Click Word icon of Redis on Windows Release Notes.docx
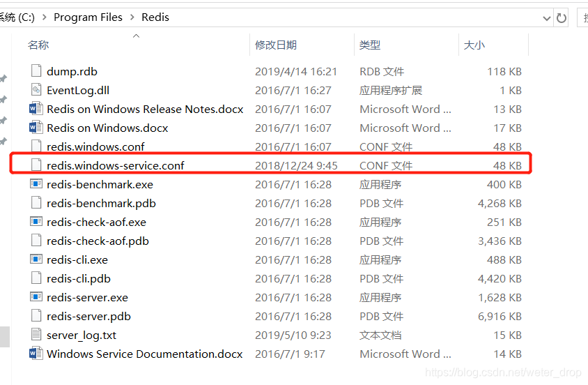This screenshot has height=385, width=588. coord(36,108)
